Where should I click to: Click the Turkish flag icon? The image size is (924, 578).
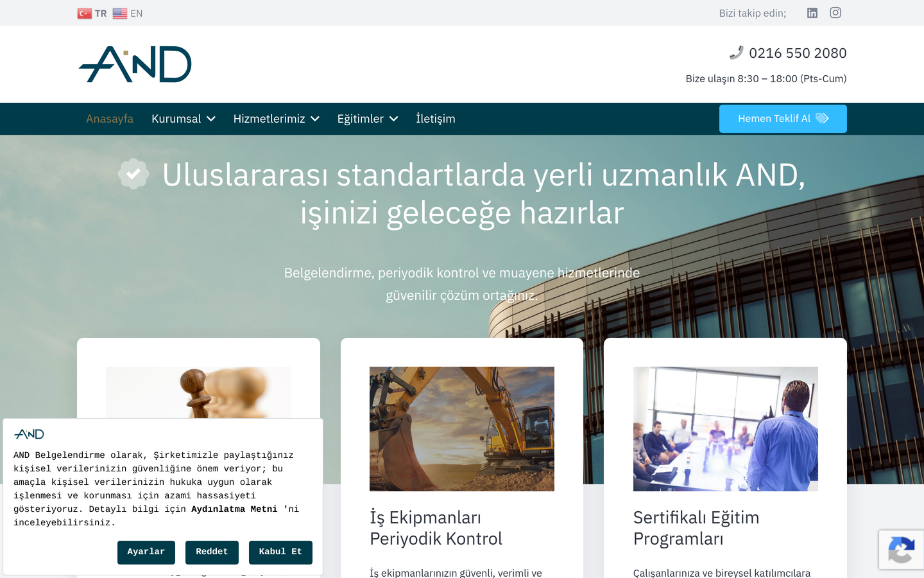pos(85,13)
